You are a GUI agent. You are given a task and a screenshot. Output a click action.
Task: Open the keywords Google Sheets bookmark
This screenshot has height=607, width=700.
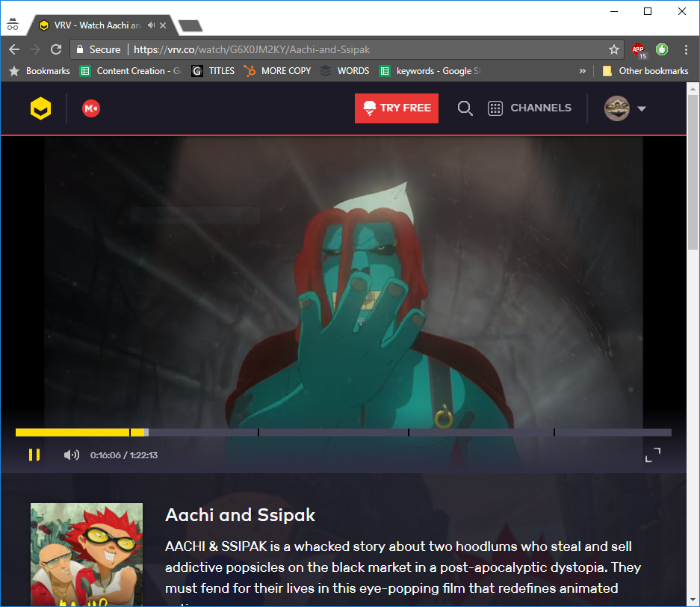pyautogui.click(x=430, y=71)
